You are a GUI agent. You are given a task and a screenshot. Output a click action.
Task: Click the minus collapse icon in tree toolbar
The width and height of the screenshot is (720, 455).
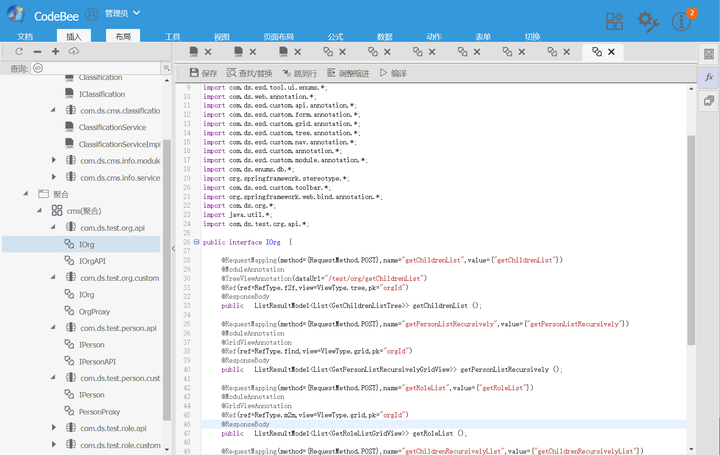coord(37,51)
